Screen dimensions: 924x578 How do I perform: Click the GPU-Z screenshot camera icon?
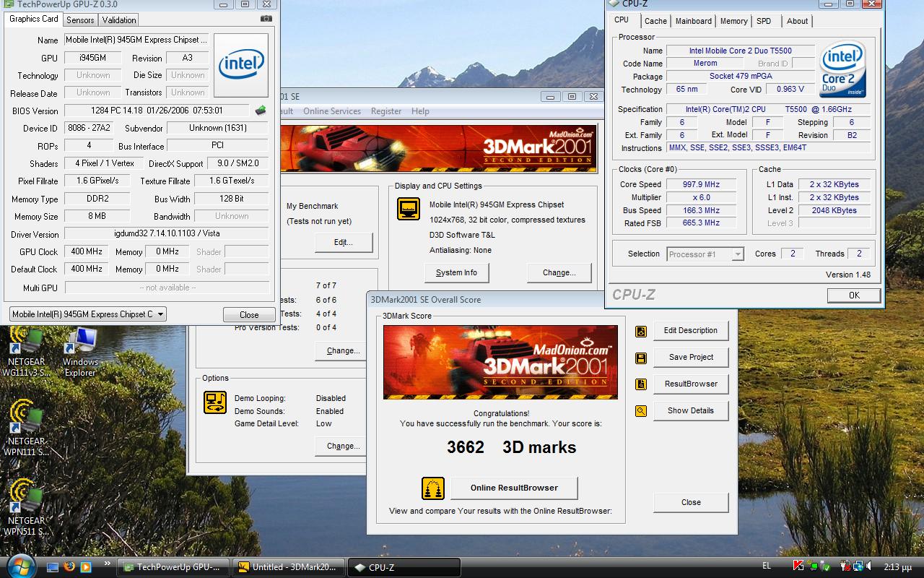point(266,19)
